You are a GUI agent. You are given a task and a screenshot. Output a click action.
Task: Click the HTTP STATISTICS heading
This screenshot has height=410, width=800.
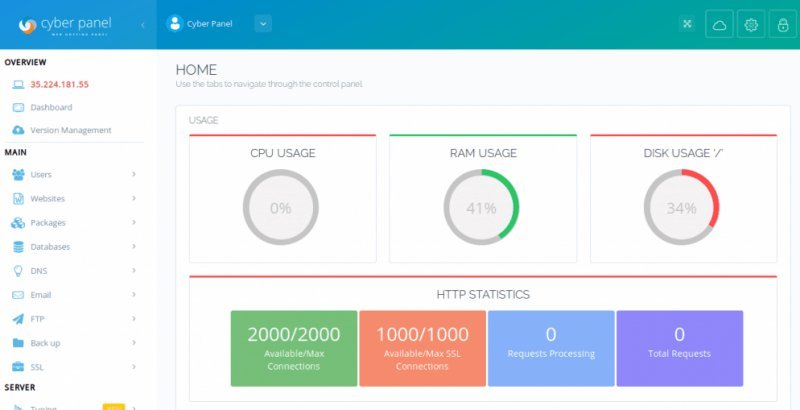[483, 295]
